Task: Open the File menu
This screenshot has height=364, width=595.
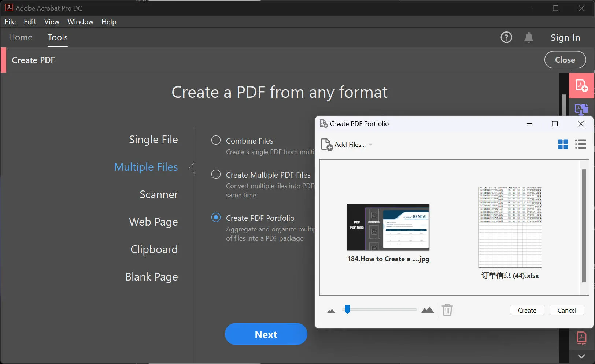Action: [x=10, y=22]
